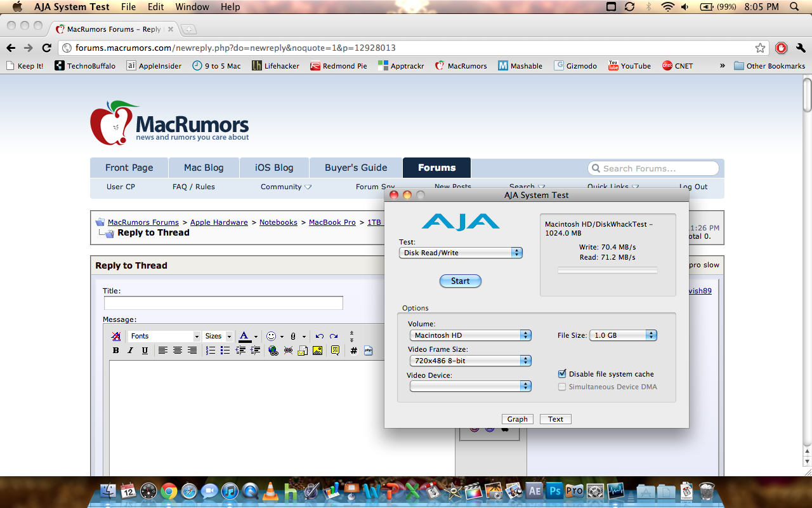Center-align the message text
Viewport: 812px width, 508px height.
pos(178,351)
